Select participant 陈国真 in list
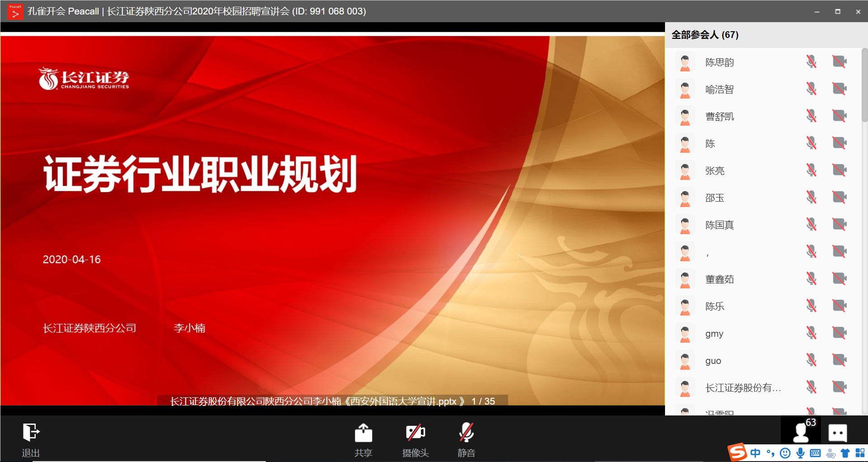 tap(763, 225)
